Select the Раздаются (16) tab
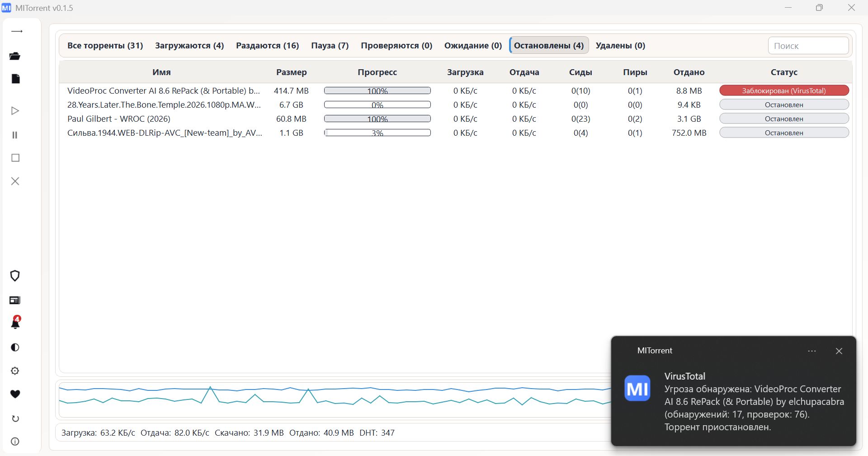Screen dimensions: 868x456 coord(267,46)
